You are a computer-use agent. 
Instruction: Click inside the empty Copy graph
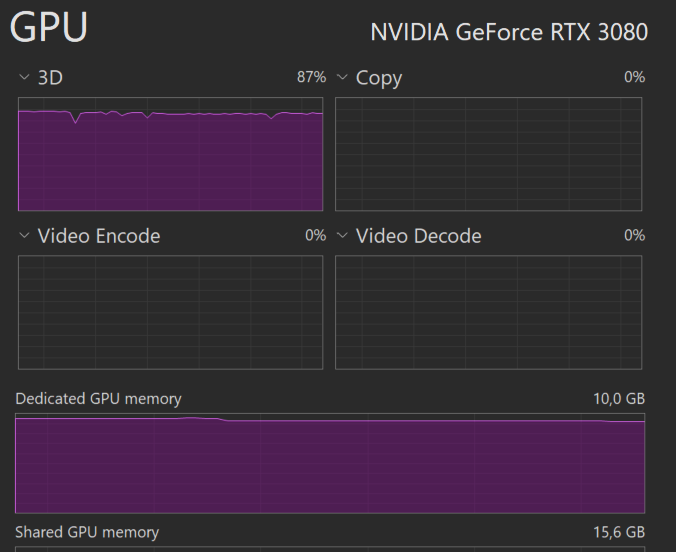(x=488, y=154)
